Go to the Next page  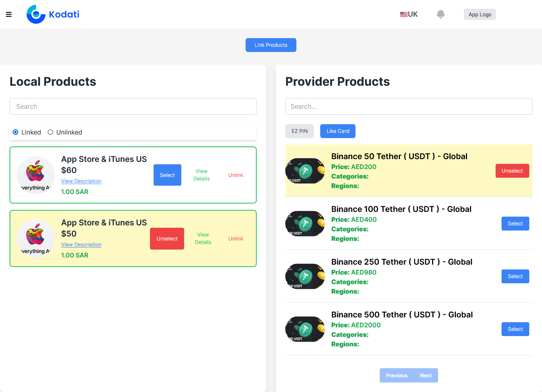click(x=426, y=375)
